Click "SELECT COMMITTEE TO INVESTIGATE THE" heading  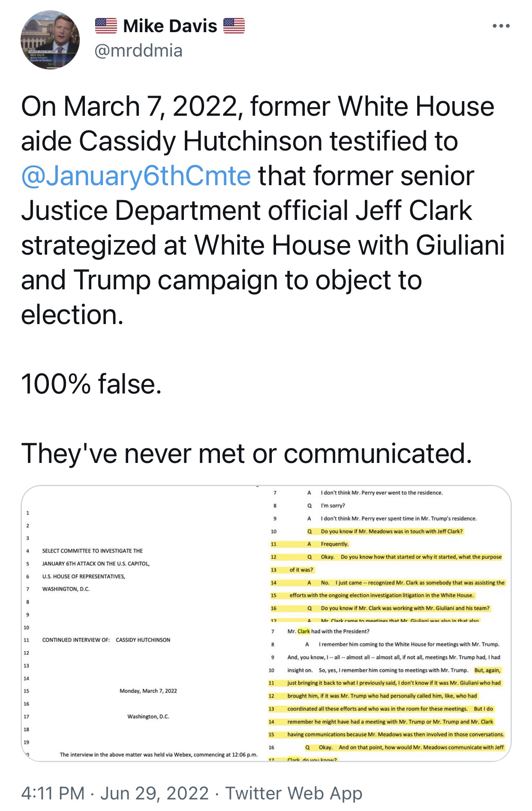[92, 550]
